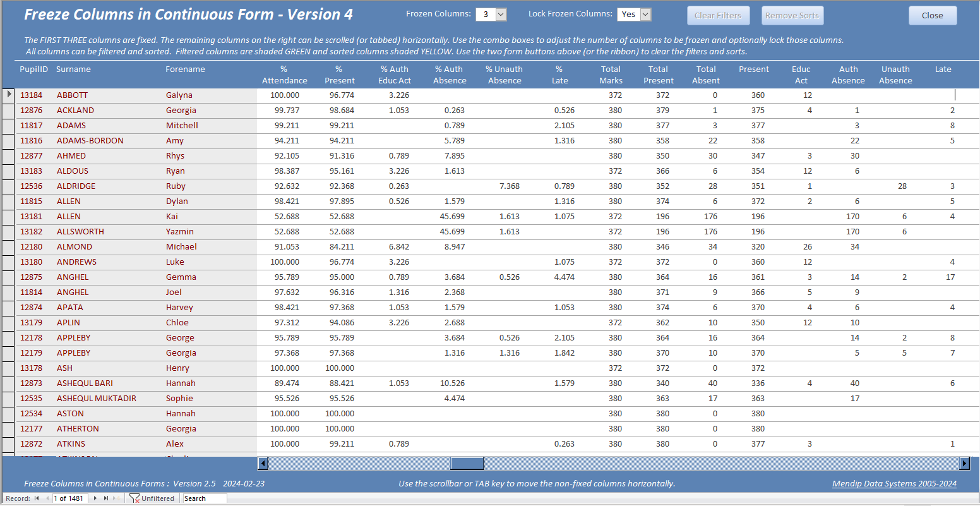
Task: Jump to last record navigation arrow
Action: pyautogui.click(x=106, y=498)
